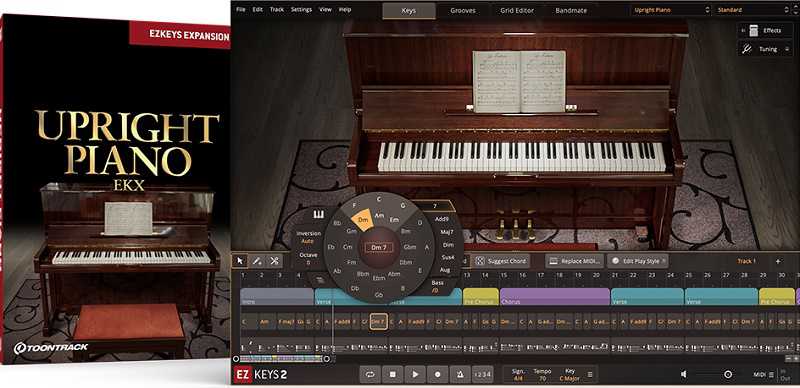Open the Edit menu
800x388 pixels.
point(258,10)
